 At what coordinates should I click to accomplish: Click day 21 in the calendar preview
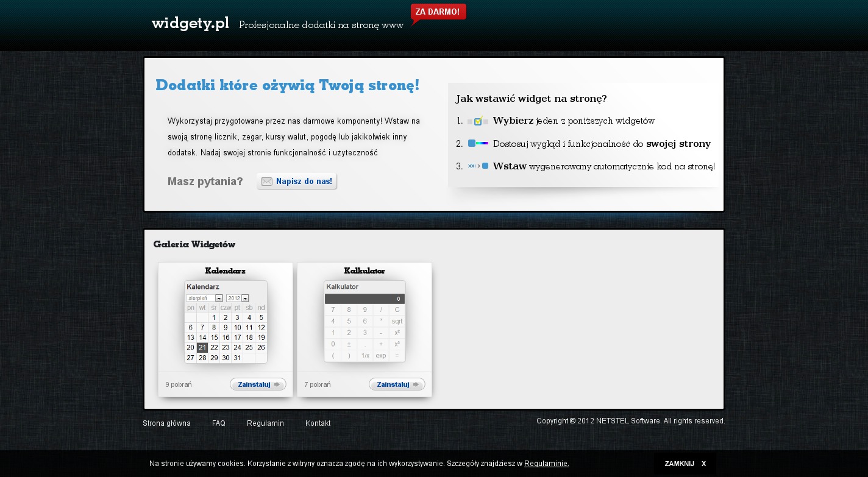tap(202, 347)
